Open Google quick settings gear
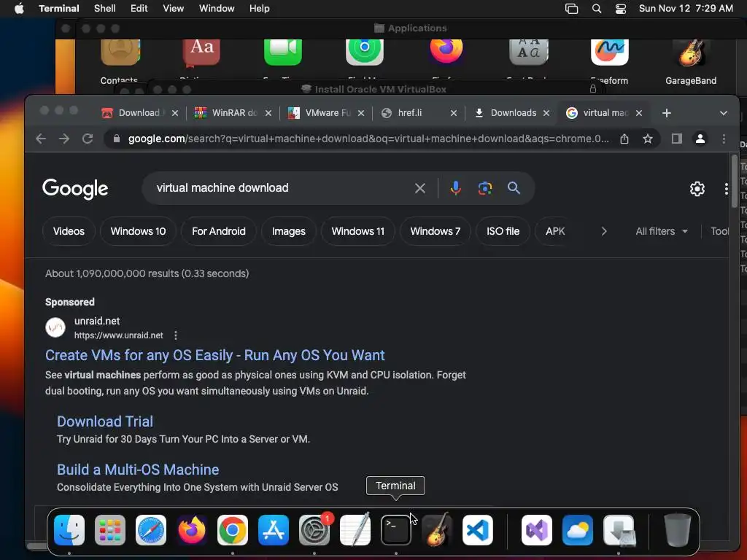747x560 pixels. [697, 189]
